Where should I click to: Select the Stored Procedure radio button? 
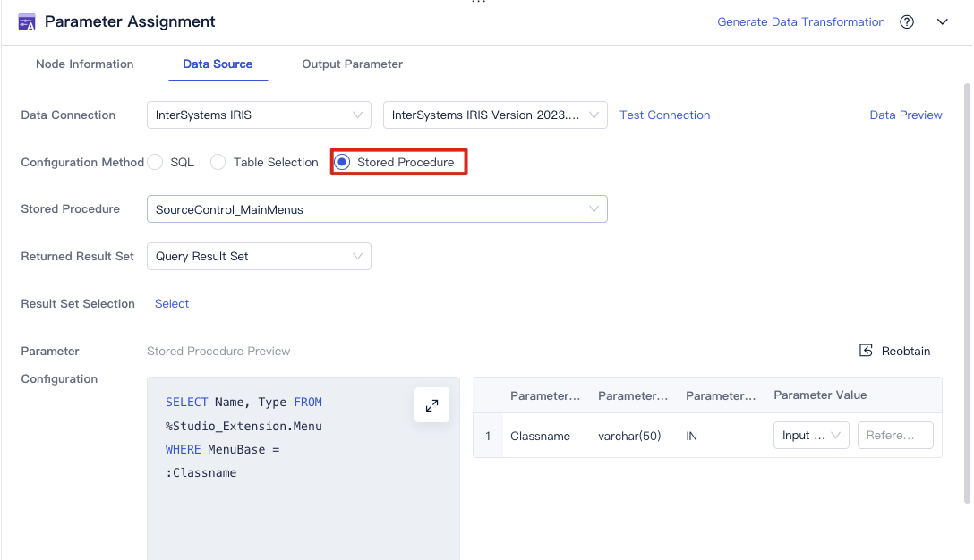[x=342, y=162]
